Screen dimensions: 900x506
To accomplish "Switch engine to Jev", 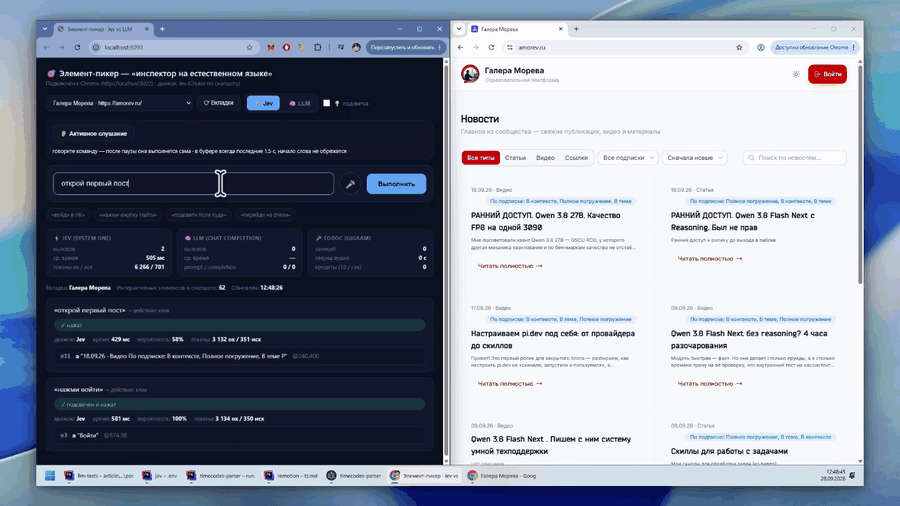I will [x=263, y=103].
